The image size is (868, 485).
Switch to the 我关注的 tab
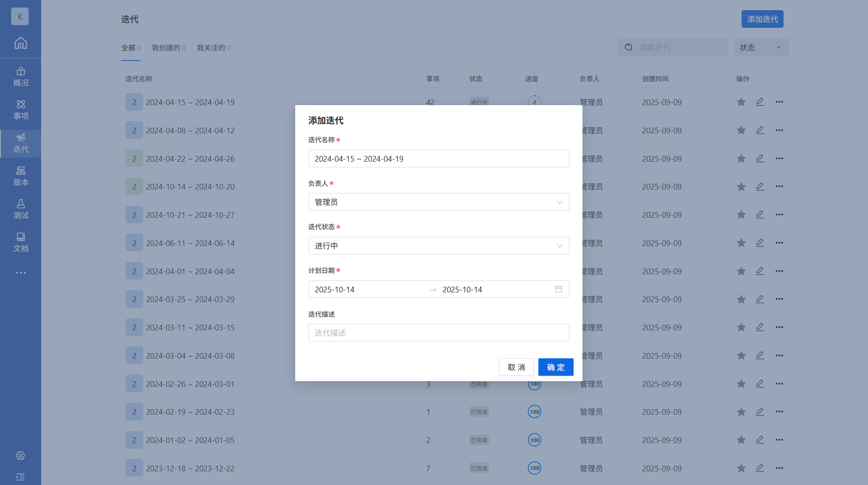tap(213, 48)
